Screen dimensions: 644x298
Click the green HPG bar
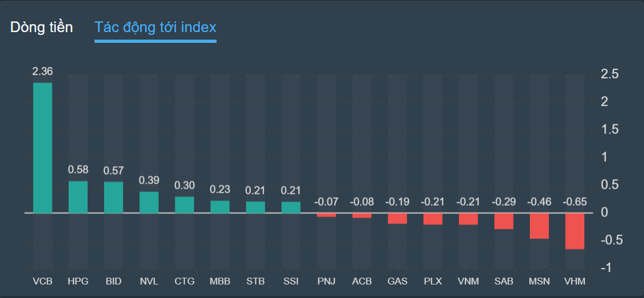tap(78, 197)
